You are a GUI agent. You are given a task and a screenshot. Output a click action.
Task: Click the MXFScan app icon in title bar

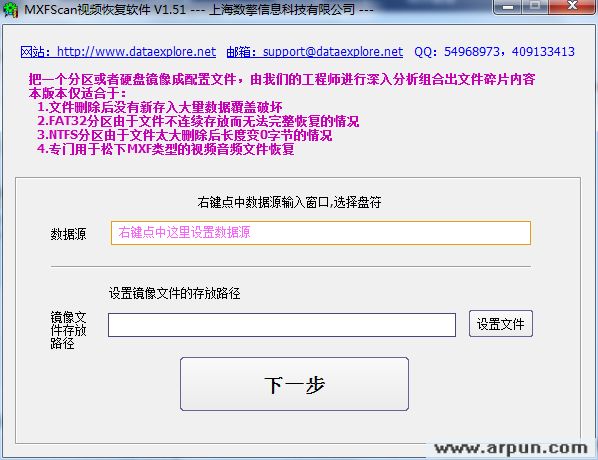[x=10, y=10]
